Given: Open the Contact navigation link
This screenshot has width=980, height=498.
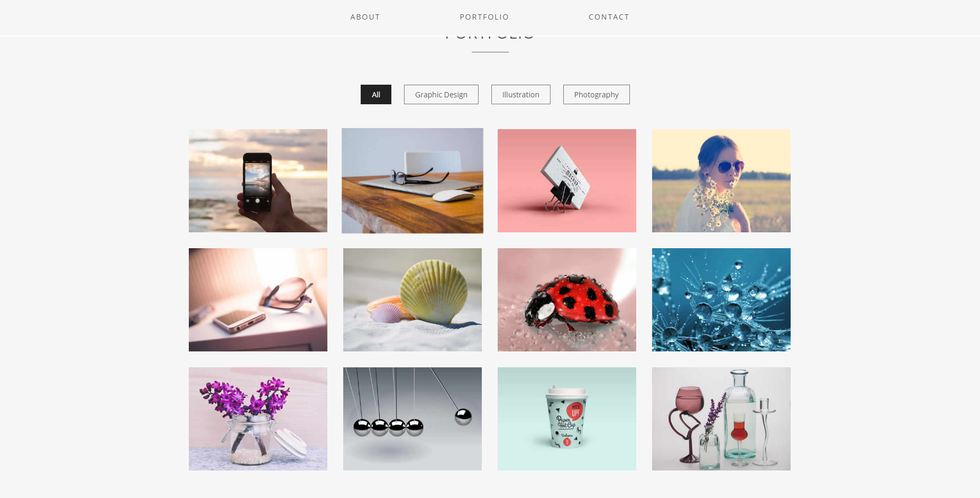Looking at the screenshot, I should [x=609, y=17].
